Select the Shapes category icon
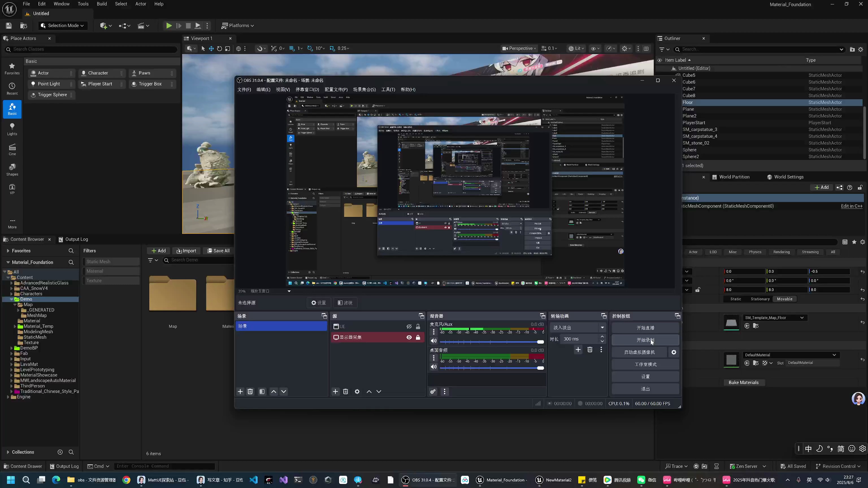Screen dimensions: 868x488 (12, 170)
